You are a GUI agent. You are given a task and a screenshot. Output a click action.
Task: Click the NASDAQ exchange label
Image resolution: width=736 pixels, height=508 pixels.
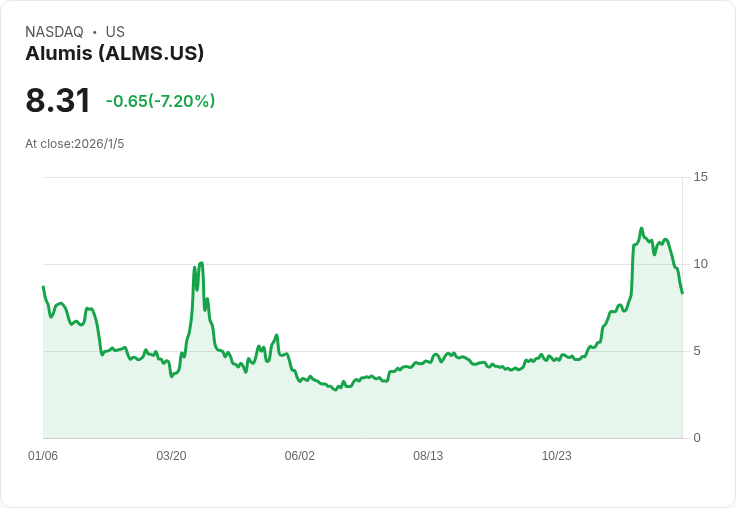pos(54,32)
